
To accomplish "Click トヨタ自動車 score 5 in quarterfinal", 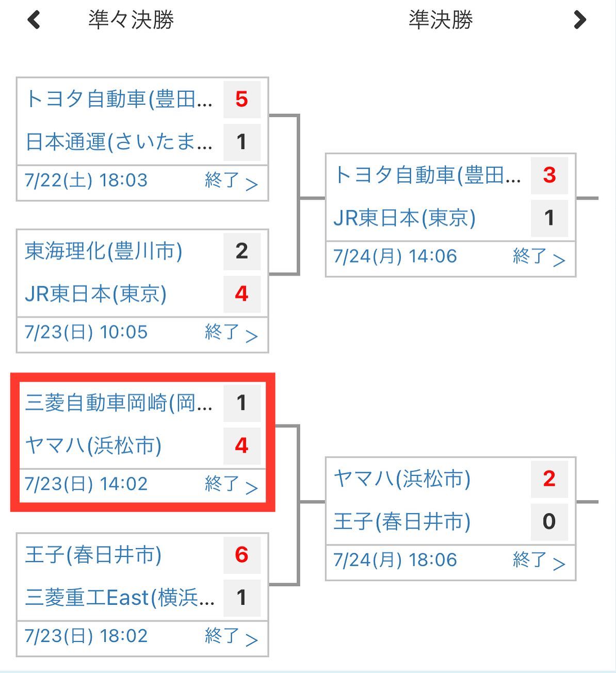I will click(x=241, y=99).
